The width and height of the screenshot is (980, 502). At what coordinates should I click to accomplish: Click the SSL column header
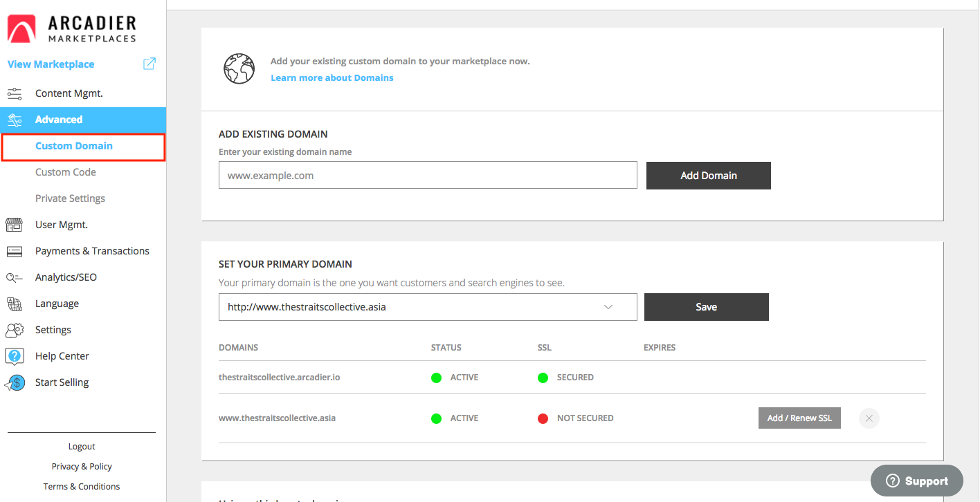pos(545,348)
